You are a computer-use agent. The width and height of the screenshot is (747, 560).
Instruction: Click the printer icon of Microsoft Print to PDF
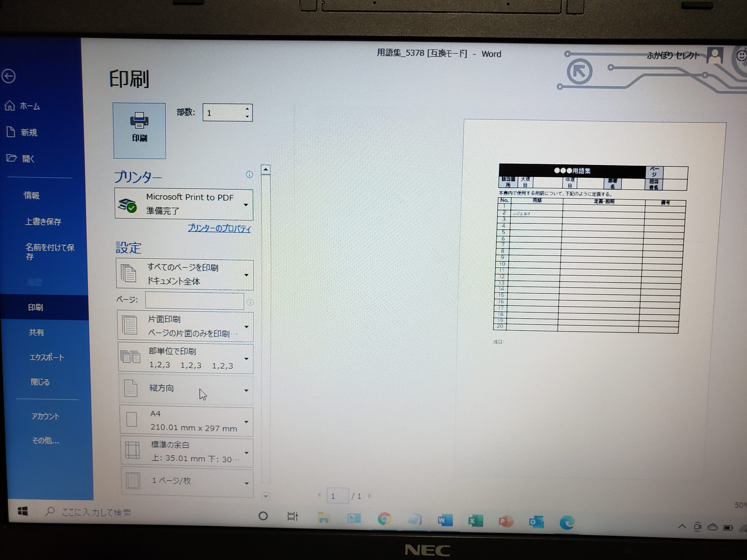tap(127, 205)
